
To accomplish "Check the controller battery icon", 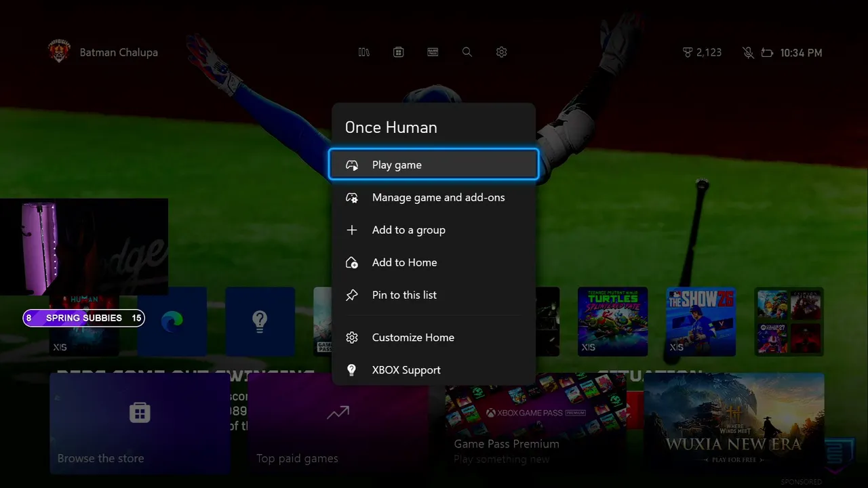I will (x=768, y=53).
